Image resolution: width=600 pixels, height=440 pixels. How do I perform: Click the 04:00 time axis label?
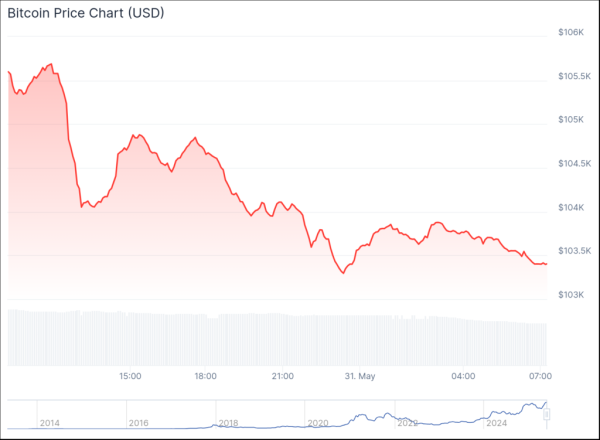tap(463, 376)
